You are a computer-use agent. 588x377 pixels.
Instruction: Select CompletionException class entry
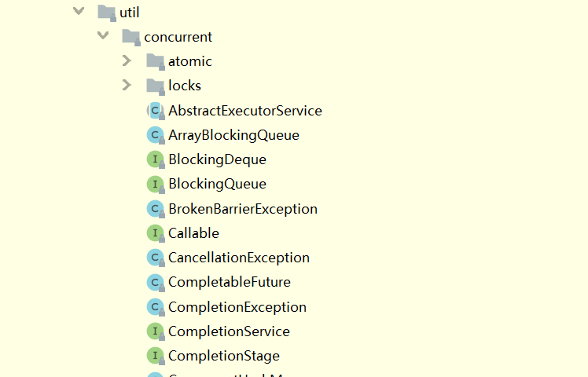237,307
